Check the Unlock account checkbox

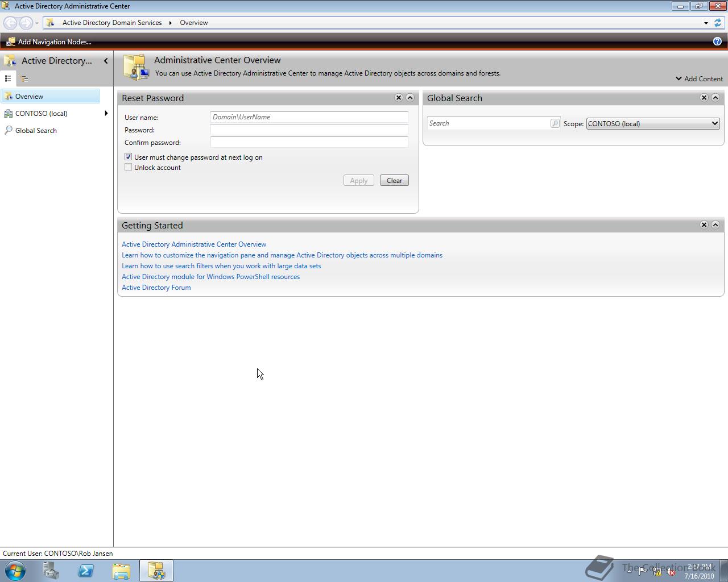click(x=129, y=167)
